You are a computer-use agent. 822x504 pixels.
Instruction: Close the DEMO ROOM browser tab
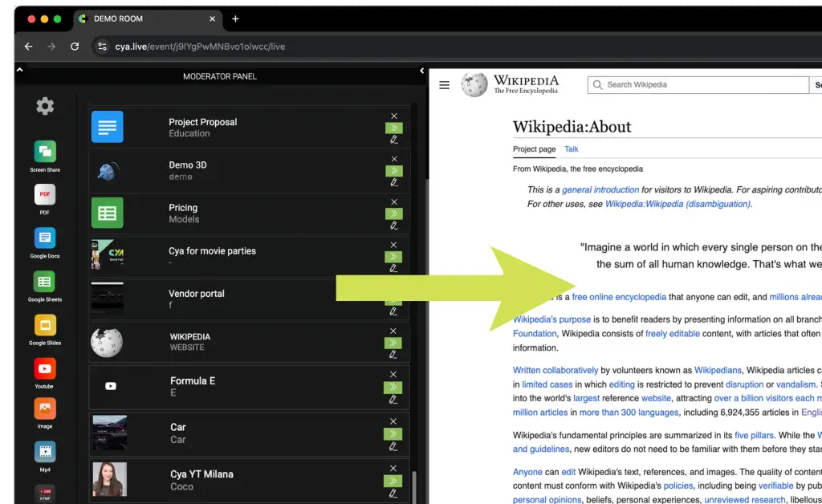[212, 19]
